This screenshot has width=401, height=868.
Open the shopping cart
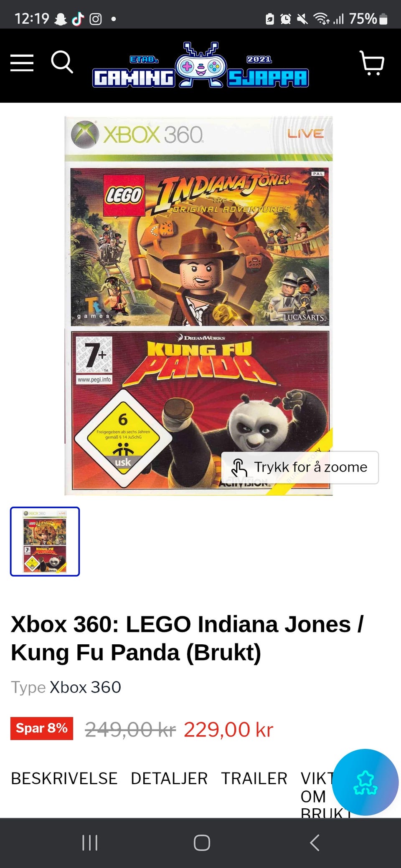(372, 63)
